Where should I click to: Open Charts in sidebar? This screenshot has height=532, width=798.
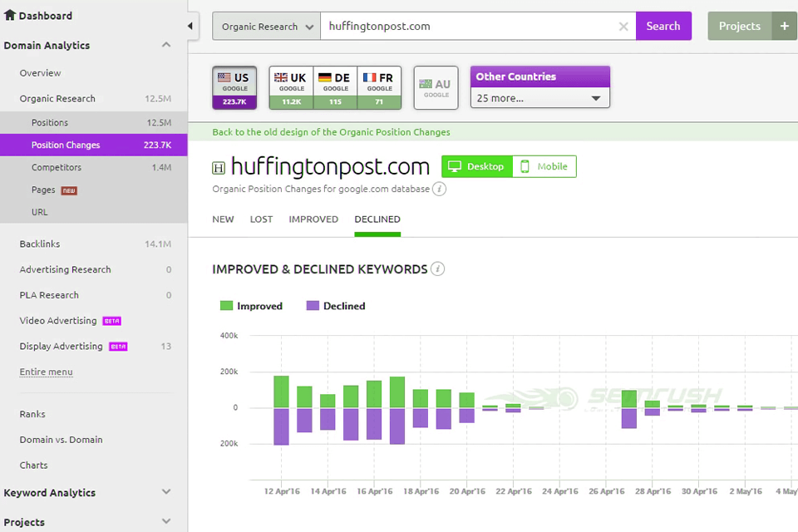[x=33, y=465]
